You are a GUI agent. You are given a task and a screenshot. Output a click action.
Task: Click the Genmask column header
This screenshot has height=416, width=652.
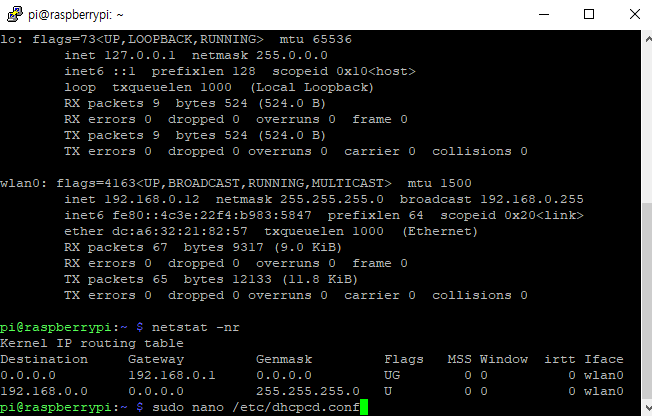(x=284, y=359)
